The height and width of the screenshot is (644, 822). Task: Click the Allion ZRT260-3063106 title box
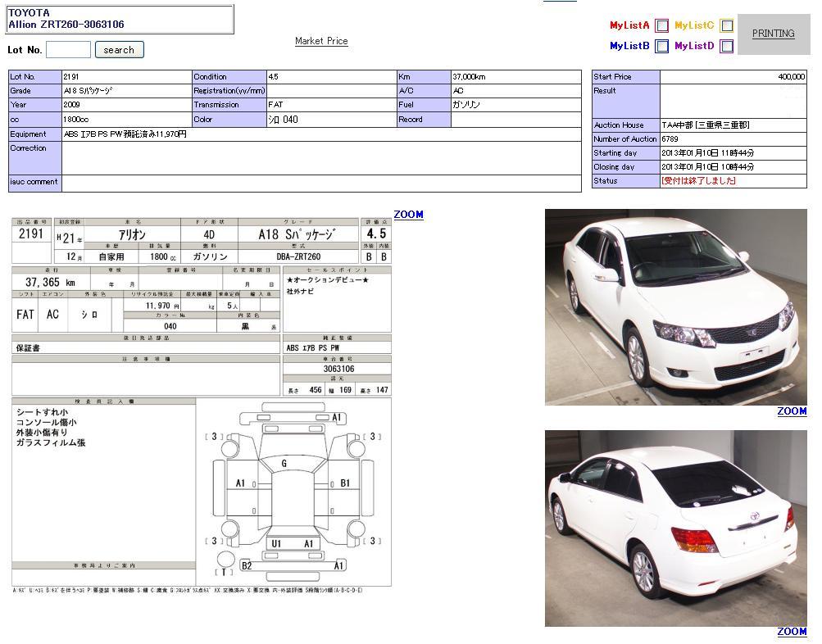tap(120, 20)
